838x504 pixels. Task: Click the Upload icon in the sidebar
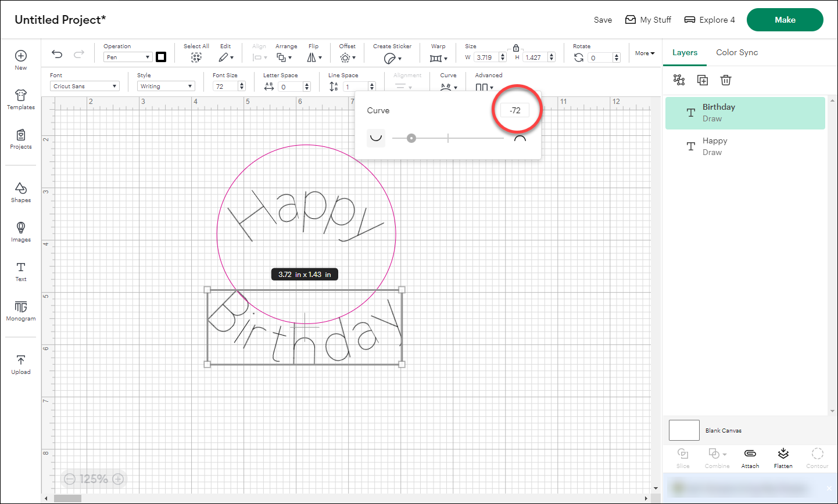coord(20,363)
